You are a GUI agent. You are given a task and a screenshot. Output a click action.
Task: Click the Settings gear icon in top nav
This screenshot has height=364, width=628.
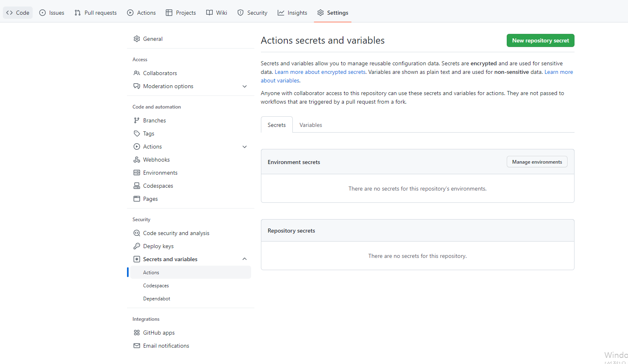[321, 13]
